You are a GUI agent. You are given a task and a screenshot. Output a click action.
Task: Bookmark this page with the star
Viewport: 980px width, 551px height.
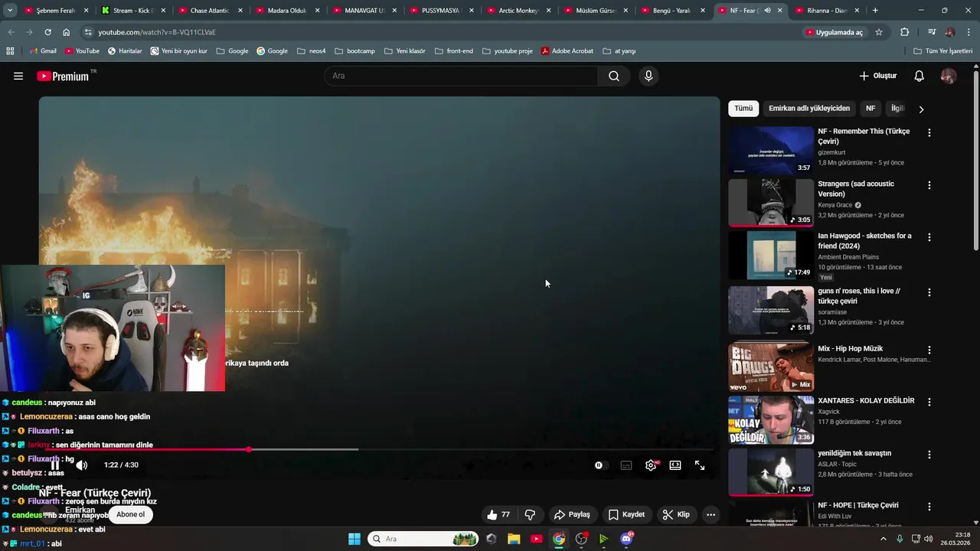(x=879, y=32)
